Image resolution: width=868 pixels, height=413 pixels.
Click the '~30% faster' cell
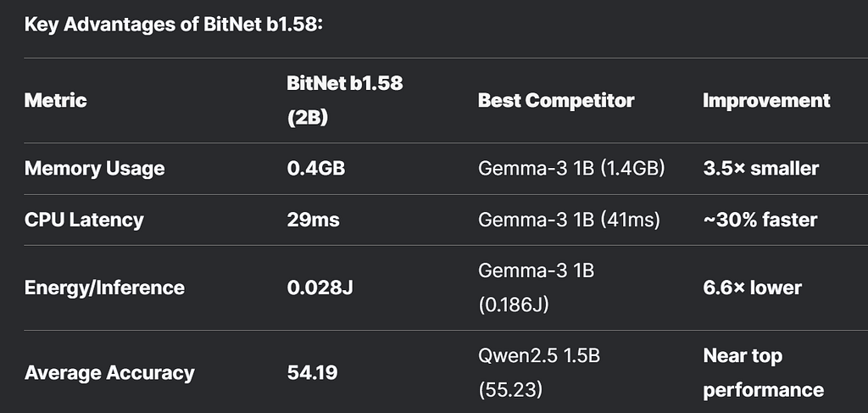coord(760,220)
